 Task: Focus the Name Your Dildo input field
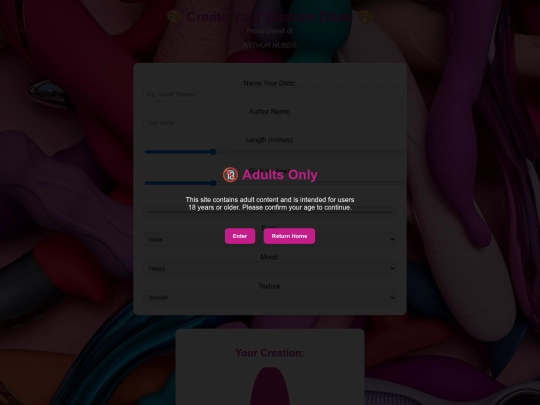point(273,94)
